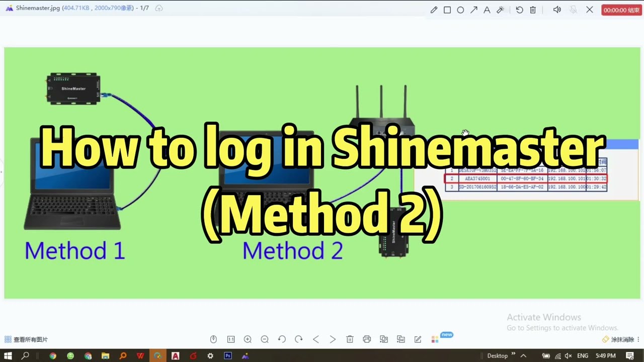Viewport: 644px width, 362px height.
Task: Select the rectangle shape tool
Action: point(447,10)
